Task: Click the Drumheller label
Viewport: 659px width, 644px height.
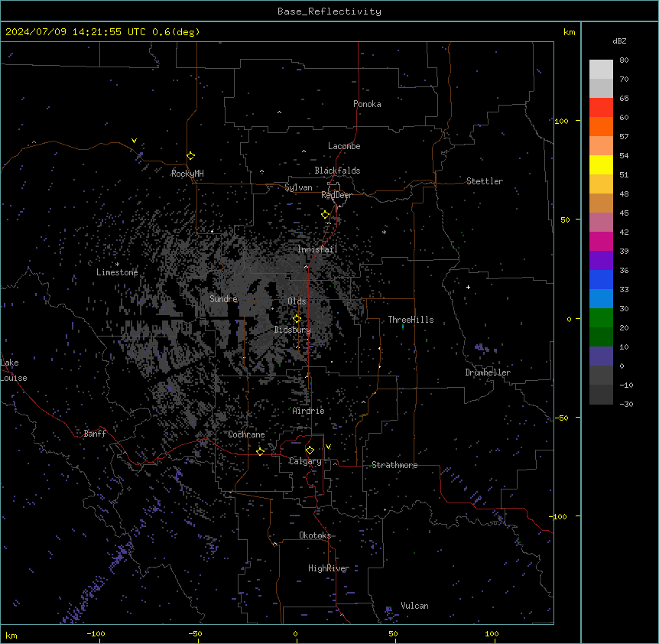Action: [488, 372]
